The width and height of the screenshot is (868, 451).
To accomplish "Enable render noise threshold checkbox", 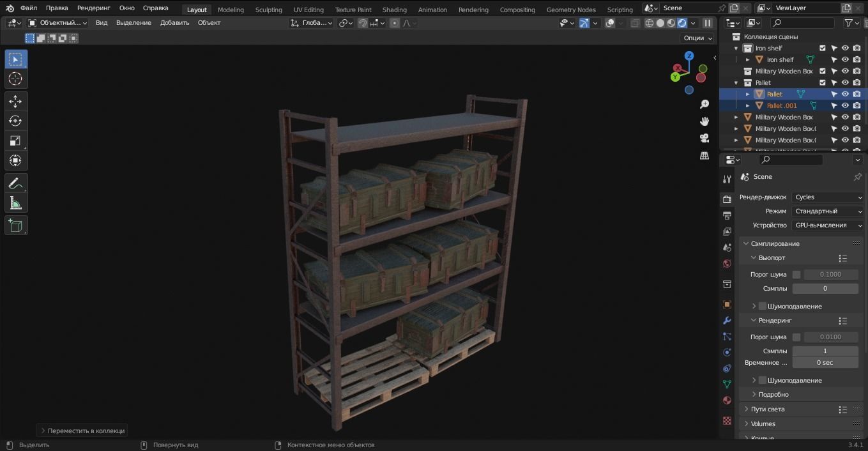I will coord(796,337).
